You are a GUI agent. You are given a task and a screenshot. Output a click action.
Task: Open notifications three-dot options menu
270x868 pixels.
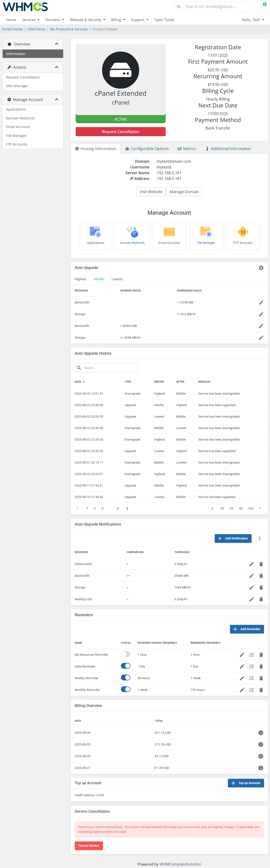tap(259, 538)
